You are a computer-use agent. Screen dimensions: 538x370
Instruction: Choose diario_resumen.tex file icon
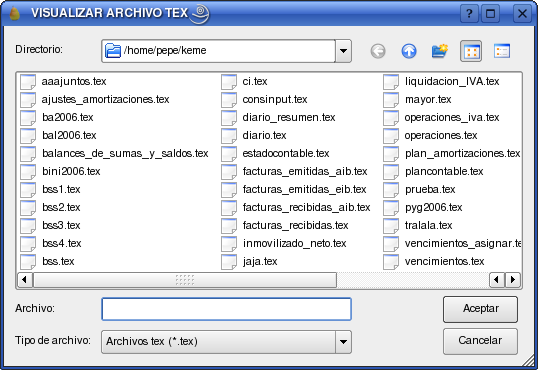point(229,118)
